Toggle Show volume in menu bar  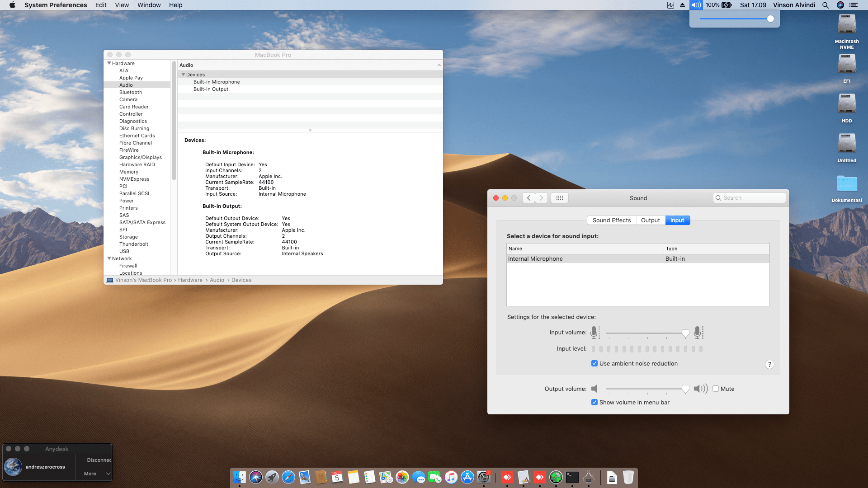(594, 402)
